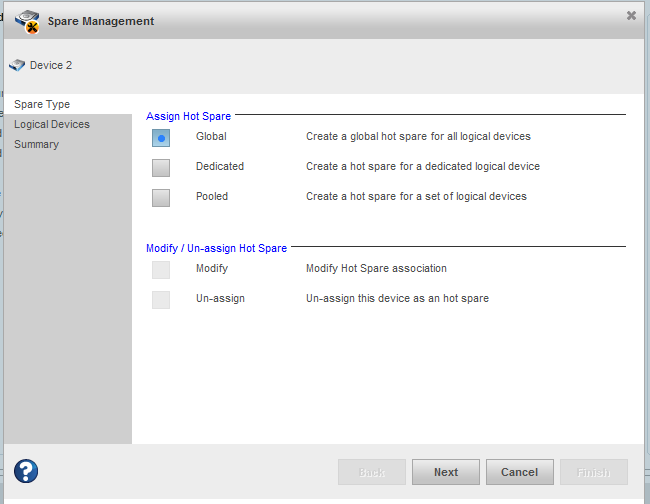Pick the Pooled hot spare option

(x=161, y=197)
